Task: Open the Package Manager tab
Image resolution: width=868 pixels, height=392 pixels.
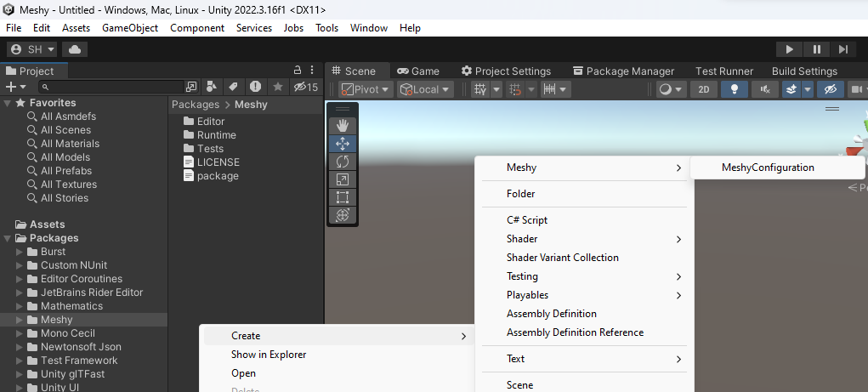Action: point(623,71)
